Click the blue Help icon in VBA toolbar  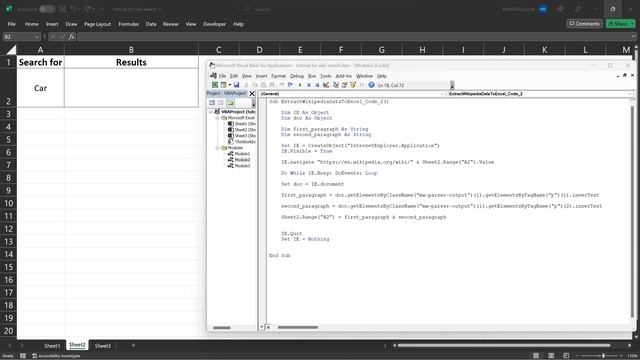(x=371, y=85)
